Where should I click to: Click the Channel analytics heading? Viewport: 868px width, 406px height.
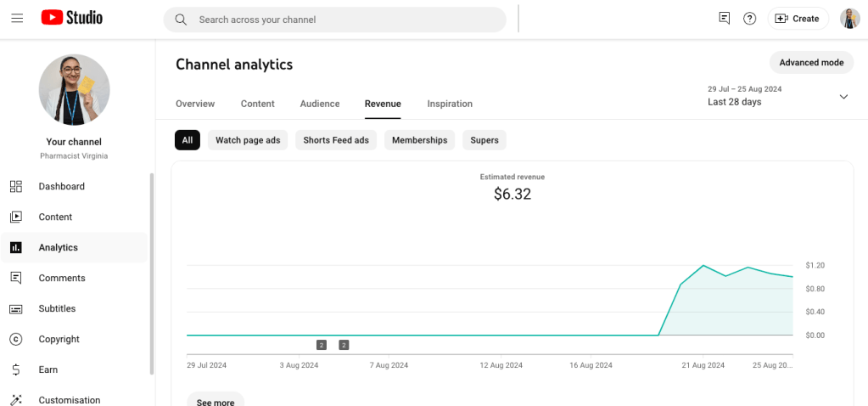coord(234,65)
